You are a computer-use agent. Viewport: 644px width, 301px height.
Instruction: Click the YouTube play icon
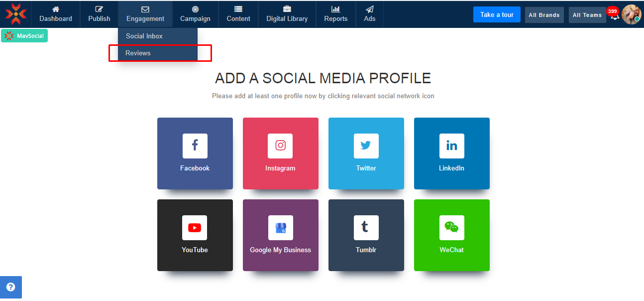pyautogui.click(x=195, y=228)
